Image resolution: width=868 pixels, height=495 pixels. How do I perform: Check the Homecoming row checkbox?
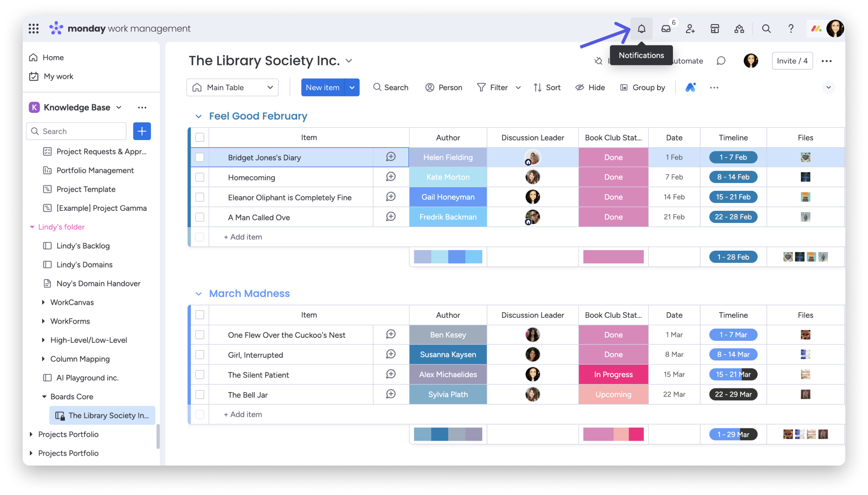point(200,177)
